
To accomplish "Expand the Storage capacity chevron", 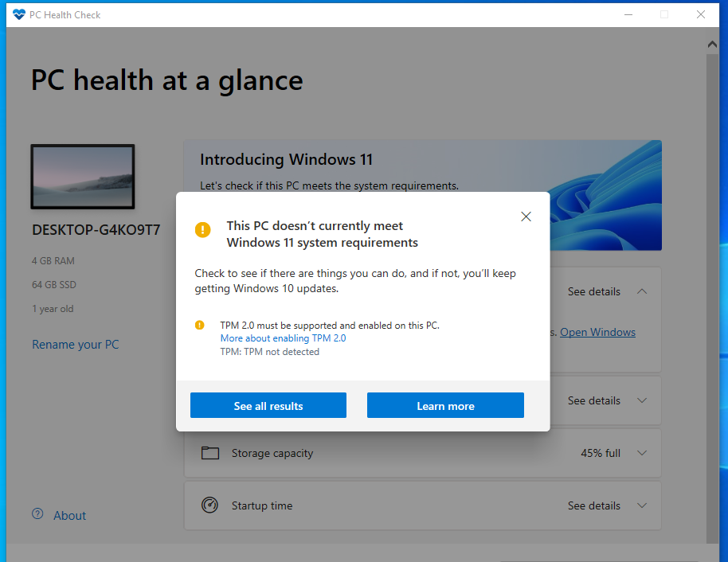I will pos(642,453).
